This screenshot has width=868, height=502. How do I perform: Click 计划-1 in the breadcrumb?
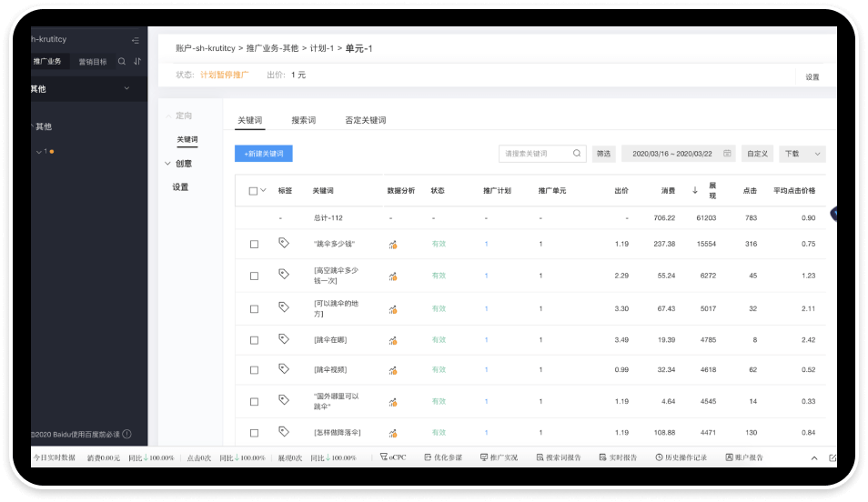pos(321,48)
